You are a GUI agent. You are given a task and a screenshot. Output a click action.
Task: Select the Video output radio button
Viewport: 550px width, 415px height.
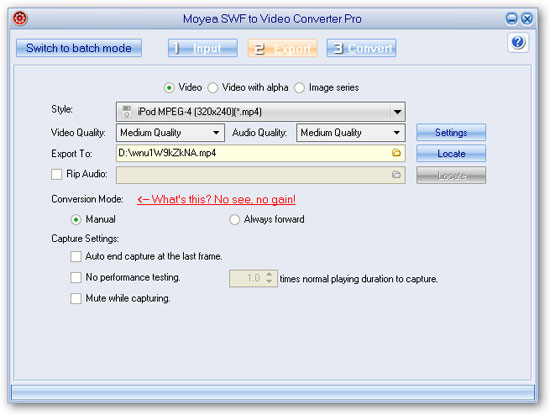[169, 88]
